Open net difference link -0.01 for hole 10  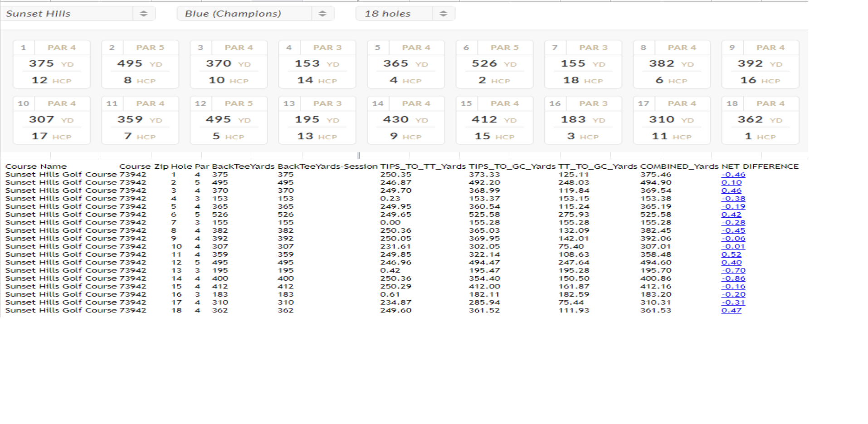click(733, 247)
